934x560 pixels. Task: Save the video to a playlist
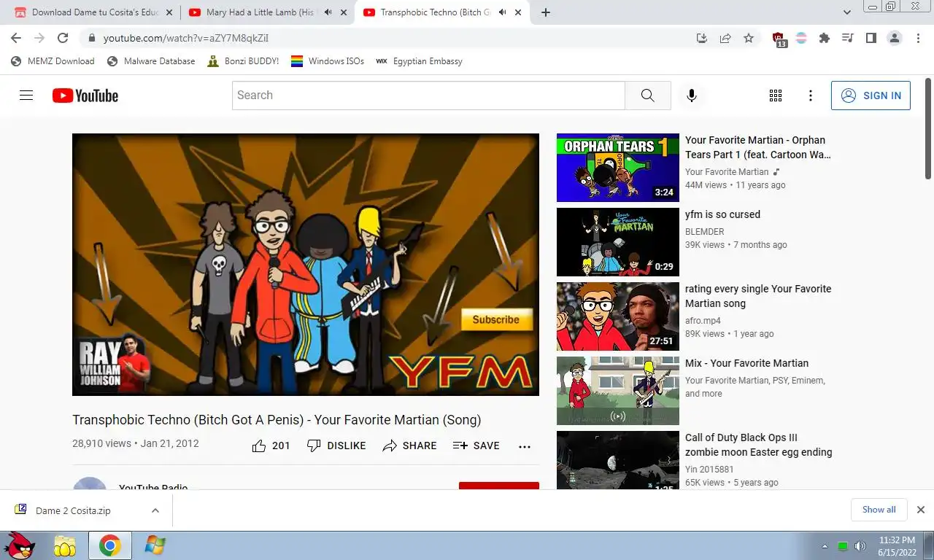[x=476, y=446]
